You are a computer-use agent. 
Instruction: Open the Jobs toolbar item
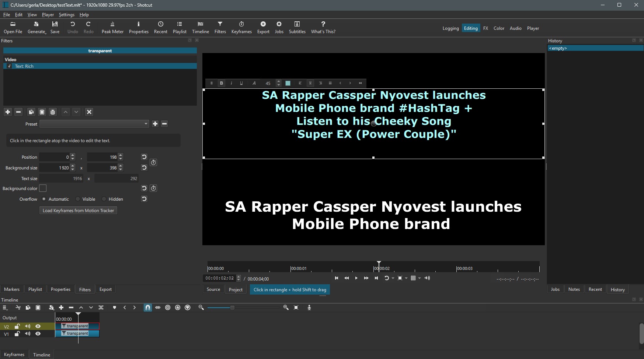279,28
